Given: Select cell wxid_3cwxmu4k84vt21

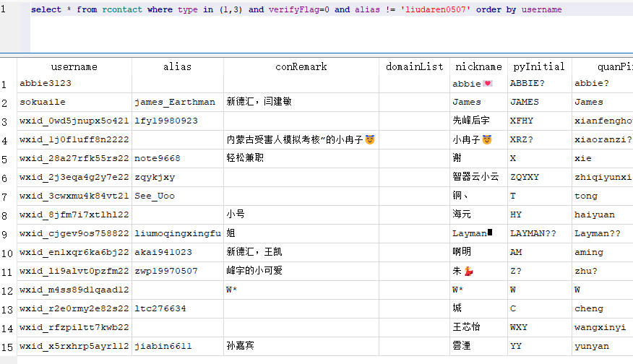Looking at the screenshot, I should [x=74, y=196].
